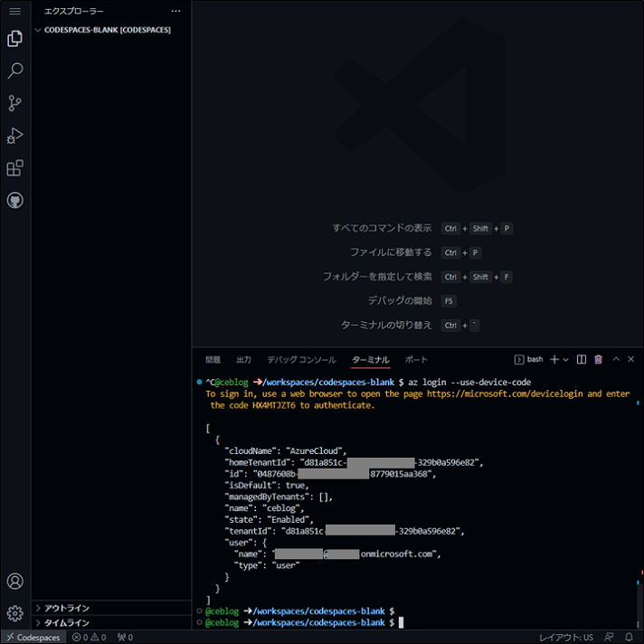Click the az login --use-device-code command
The height and width of the screenshot is (644, 644).
pos(469,383)
